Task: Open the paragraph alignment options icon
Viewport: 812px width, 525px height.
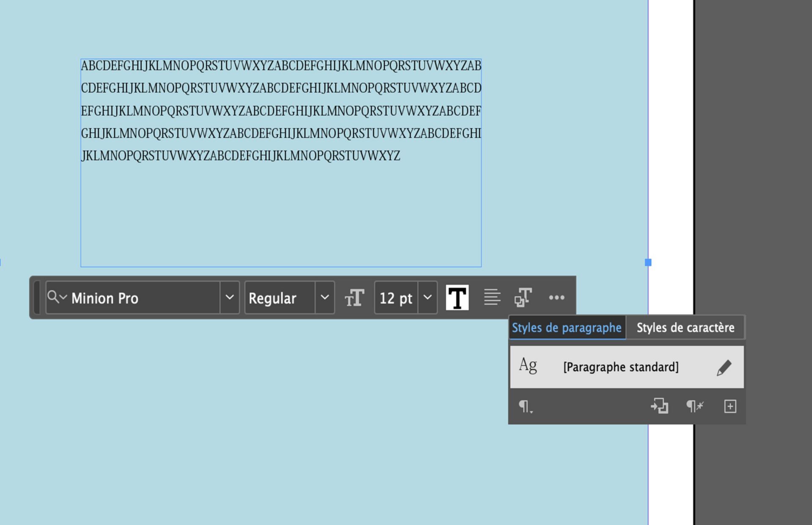Action: 492,297
